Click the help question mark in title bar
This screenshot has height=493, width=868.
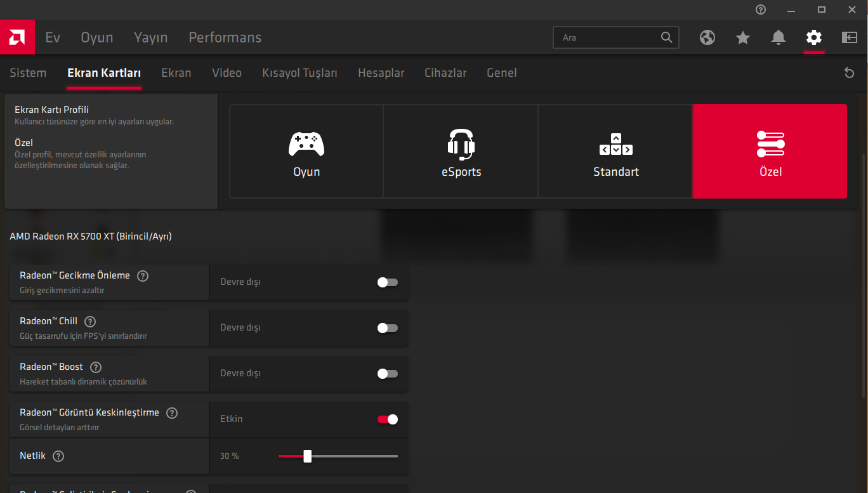[761, 10]
